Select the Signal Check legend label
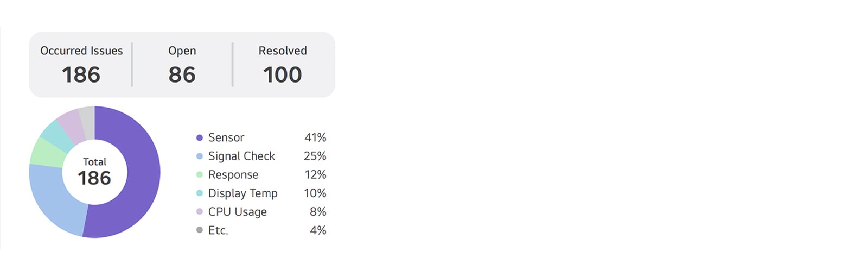This screenshot has height=276, width=868. (241, 156)
